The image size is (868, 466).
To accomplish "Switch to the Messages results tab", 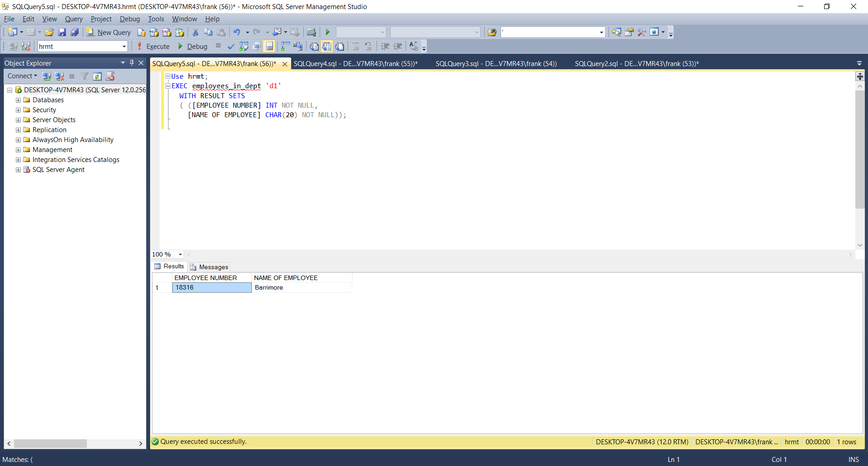I will 209,267.
